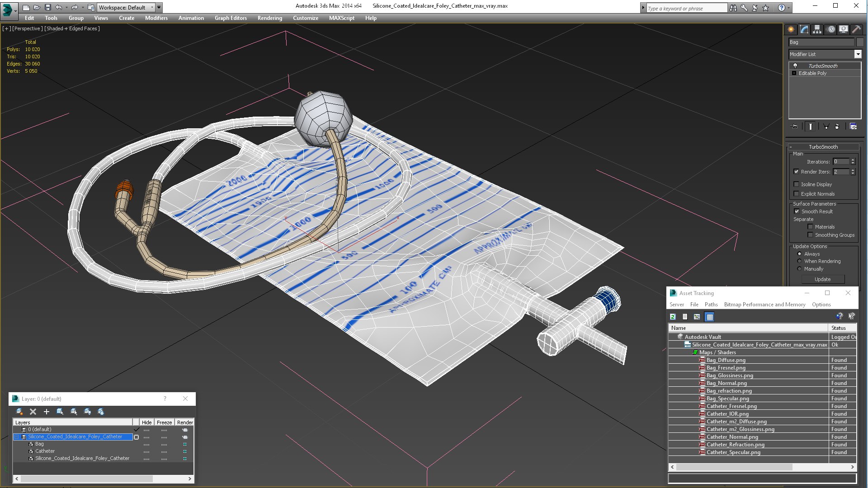Open Bitmap Performance and Memory menu

pyautogui.click(x=764, y=305)
